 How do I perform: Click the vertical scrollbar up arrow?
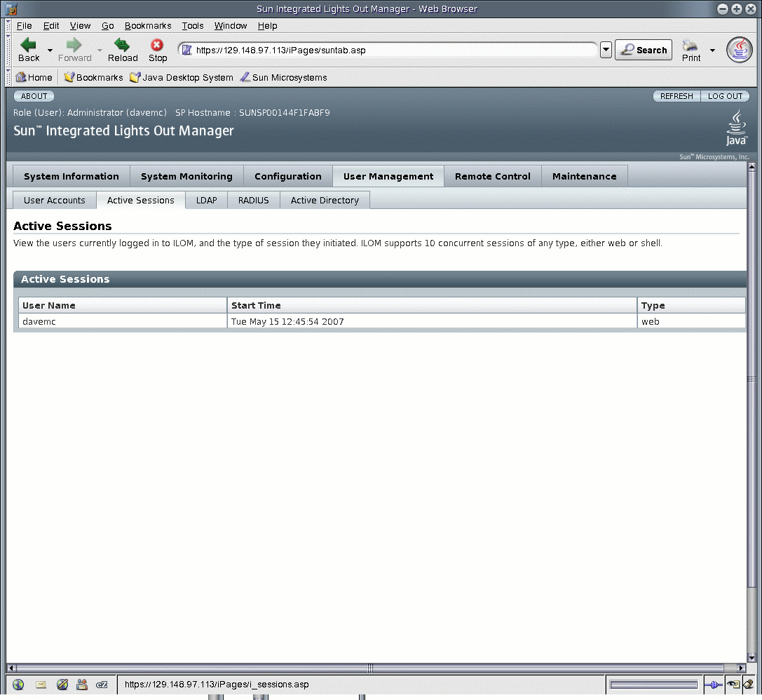[x=751, y=167]
